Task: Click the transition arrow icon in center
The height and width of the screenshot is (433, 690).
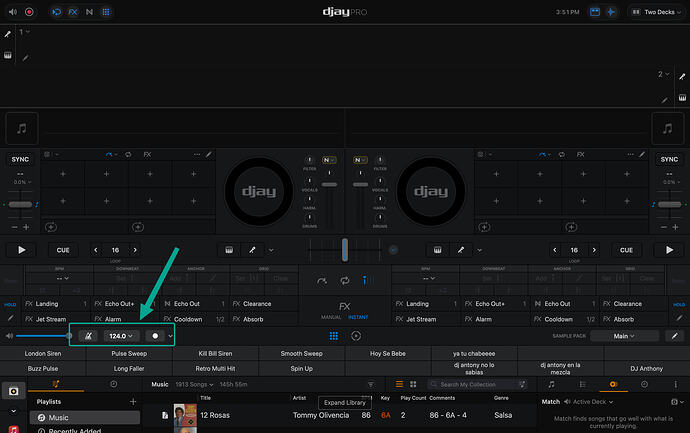Action: point(322,280)
